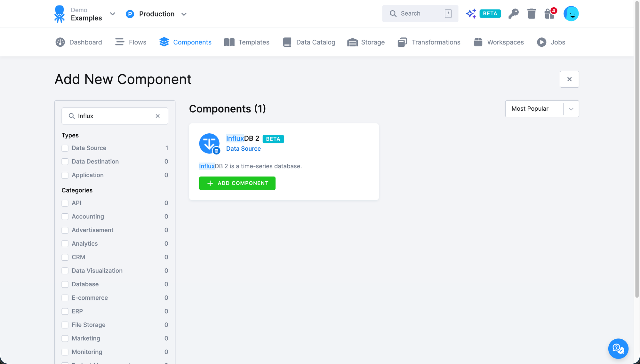Screen dimensions: 640x364
Task: Click the user avatar in top right
Action: tap(571, 13)
